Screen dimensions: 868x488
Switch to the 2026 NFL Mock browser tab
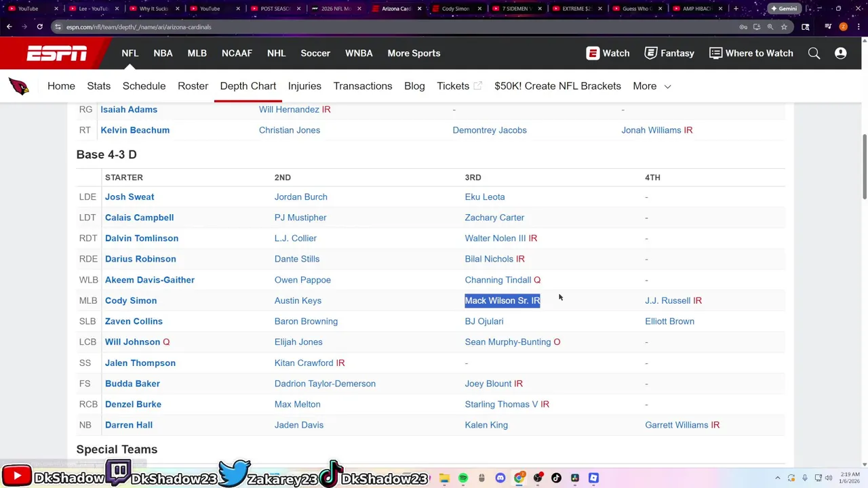pyautogui.click(x=336, y=9)
